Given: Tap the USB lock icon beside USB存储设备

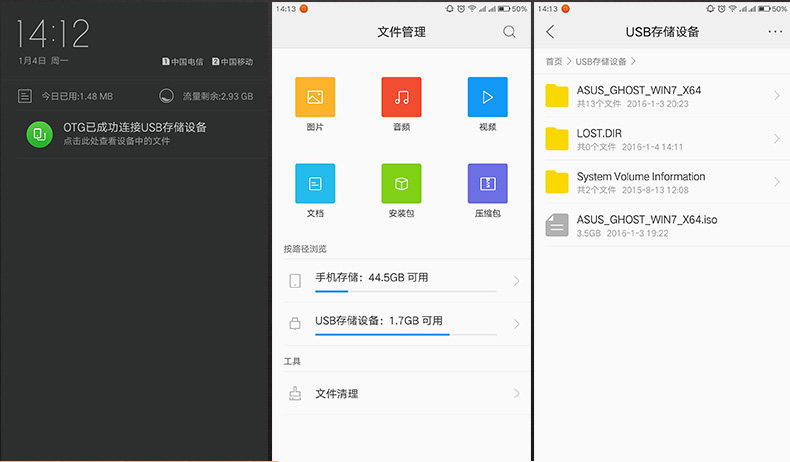Looking at the screenshot, I should point(295,323).
